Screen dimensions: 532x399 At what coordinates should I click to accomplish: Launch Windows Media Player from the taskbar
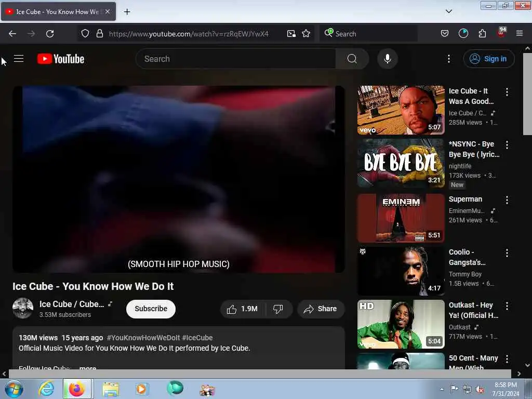[141, 389]
